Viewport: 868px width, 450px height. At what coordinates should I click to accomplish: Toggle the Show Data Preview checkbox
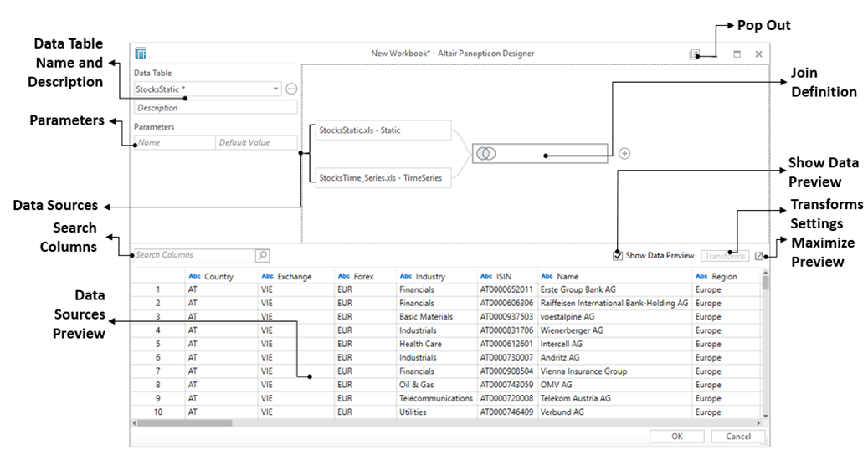pos(618,256)
